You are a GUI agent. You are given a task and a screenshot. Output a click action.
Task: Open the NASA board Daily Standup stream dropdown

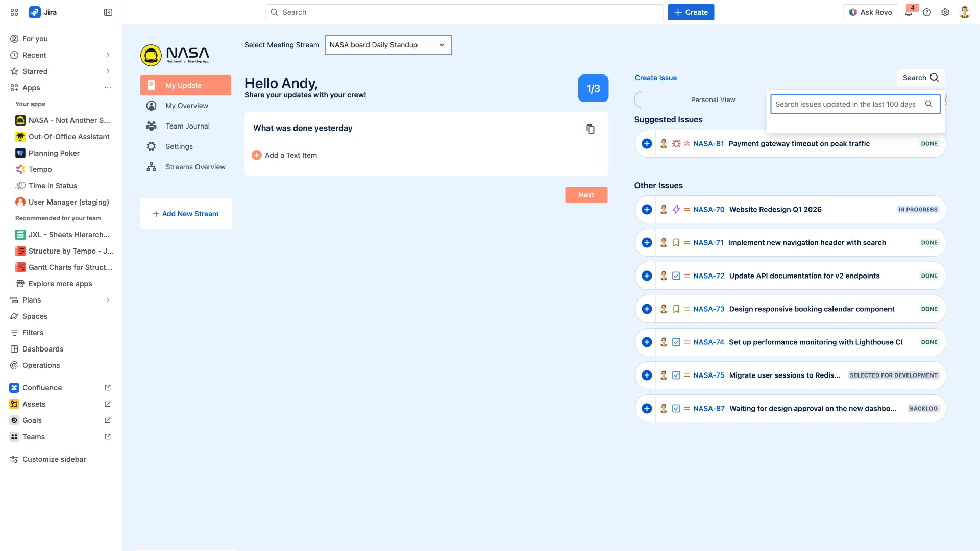coord(388,45)
